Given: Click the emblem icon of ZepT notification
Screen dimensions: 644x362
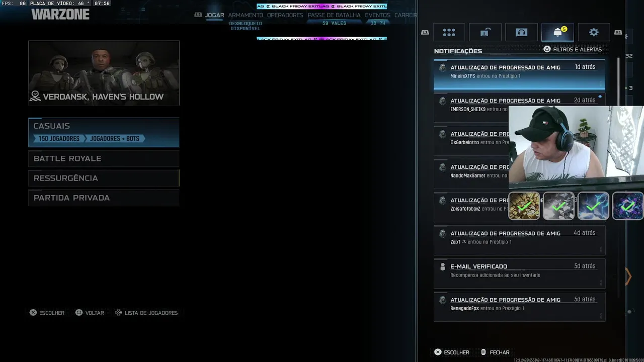Looking at the screenshot, I should [443, 233].
